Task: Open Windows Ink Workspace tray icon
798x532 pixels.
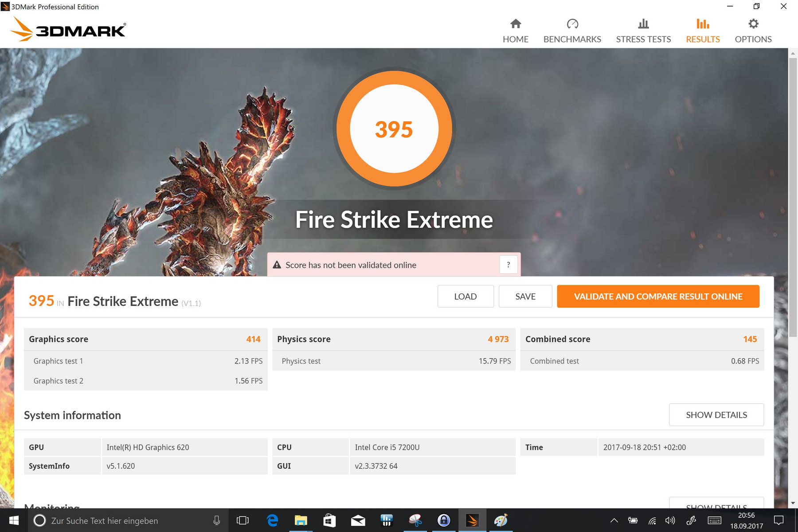Action: (691, 520)
